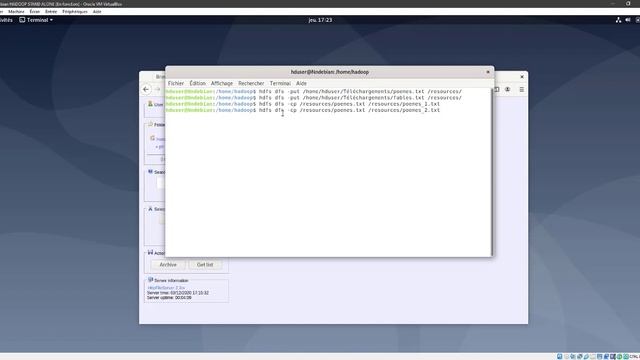This screenshot has width=640, height=360.
Task: Open the Rechercher menu in terminal
Action: (x=251, y=83)
